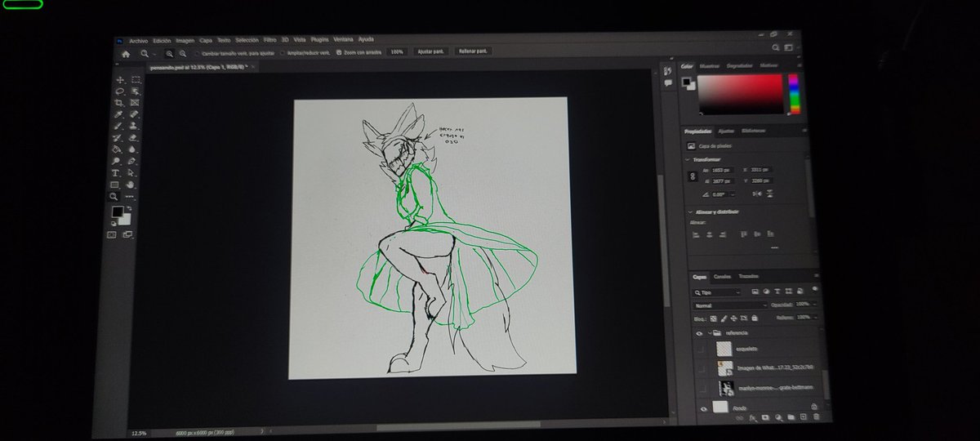The image size is (980, 441).
Task: Hide the 'Fondo' layer with its eye icon
Action: pyautogui.click(x=703, y=408)
